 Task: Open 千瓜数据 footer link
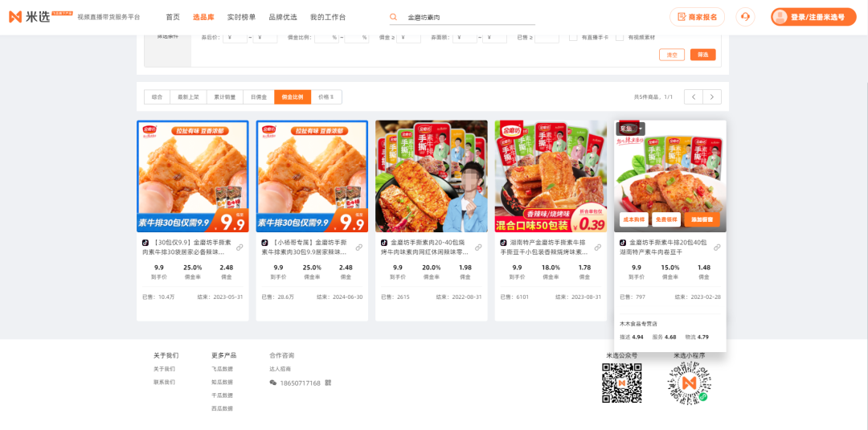point(222,395)
